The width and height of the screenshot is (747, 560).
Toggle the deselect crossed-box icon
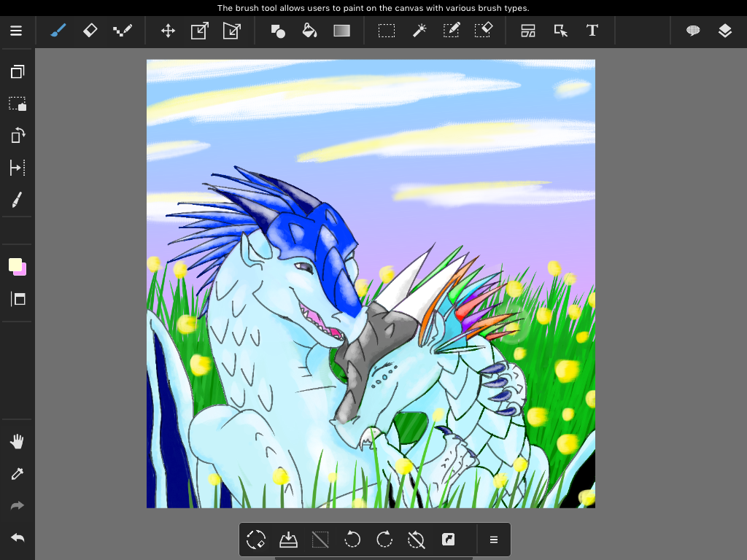(320, 540)
